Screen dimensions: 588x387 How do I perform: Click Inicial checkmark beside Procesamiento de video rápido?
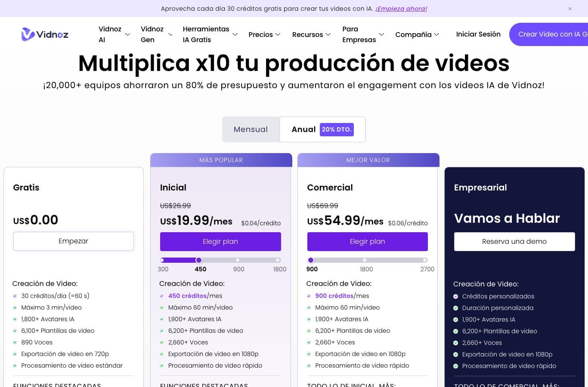[x=162, y=365]
